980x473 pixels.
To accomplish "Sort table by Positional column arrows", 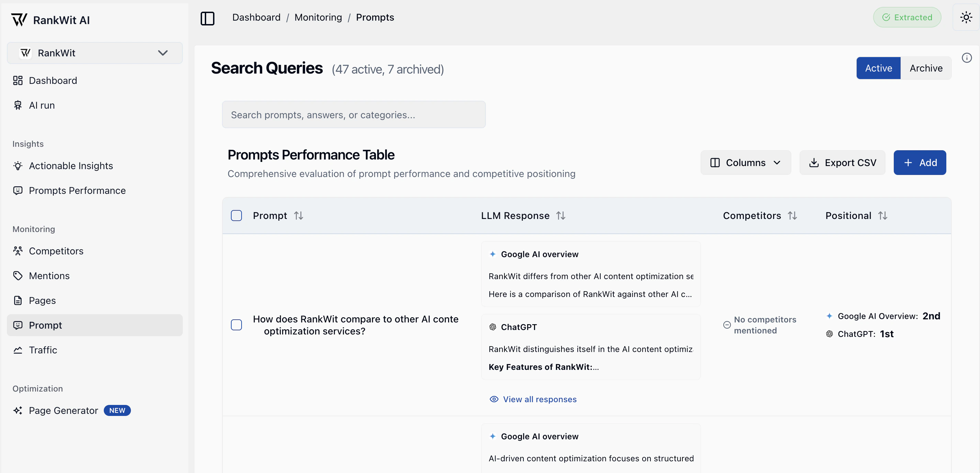I will coord(883,216).
